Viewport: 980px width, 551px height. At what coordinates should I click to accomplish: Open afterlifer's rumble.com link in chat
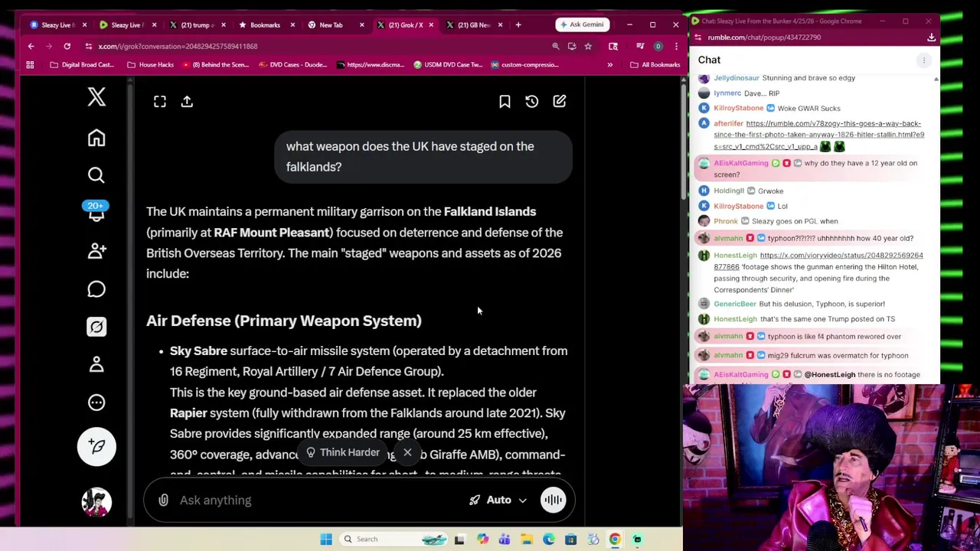819,135
